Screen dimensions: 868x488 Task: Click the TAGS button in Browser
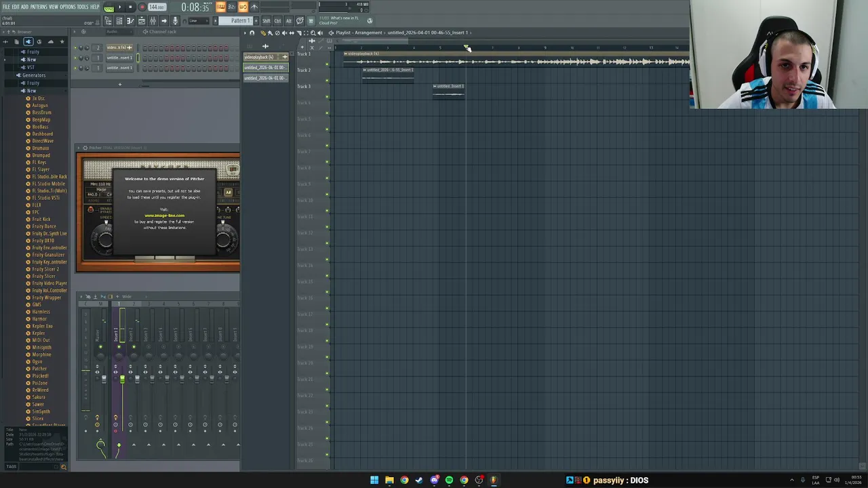click(x=11, y=466)
